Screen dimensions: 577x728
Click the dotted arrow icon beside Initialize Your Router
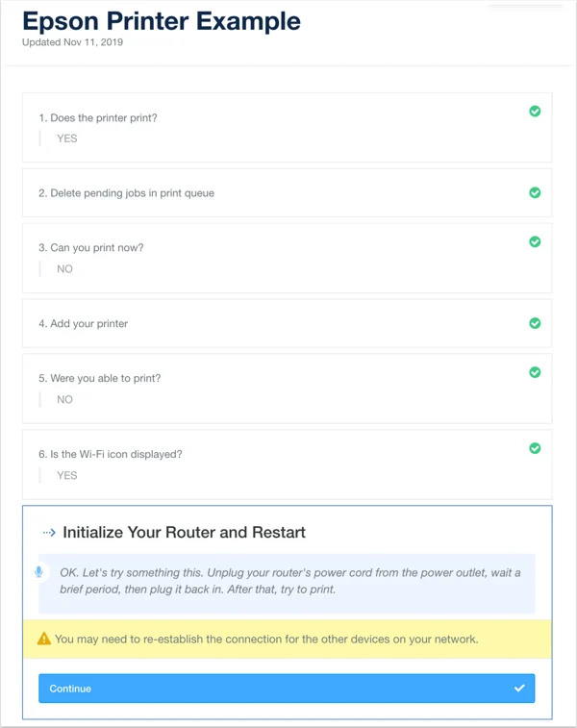pyautogui.click(x=49, y=533)
